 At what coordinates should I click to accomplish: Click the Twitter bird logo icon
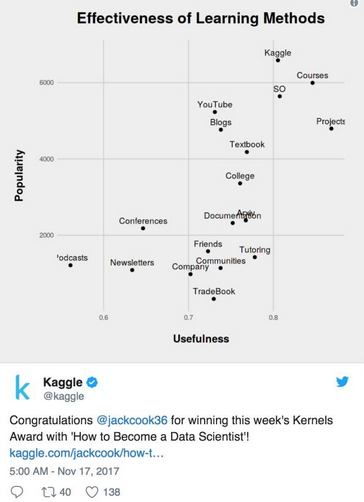[x=342, y=381]
